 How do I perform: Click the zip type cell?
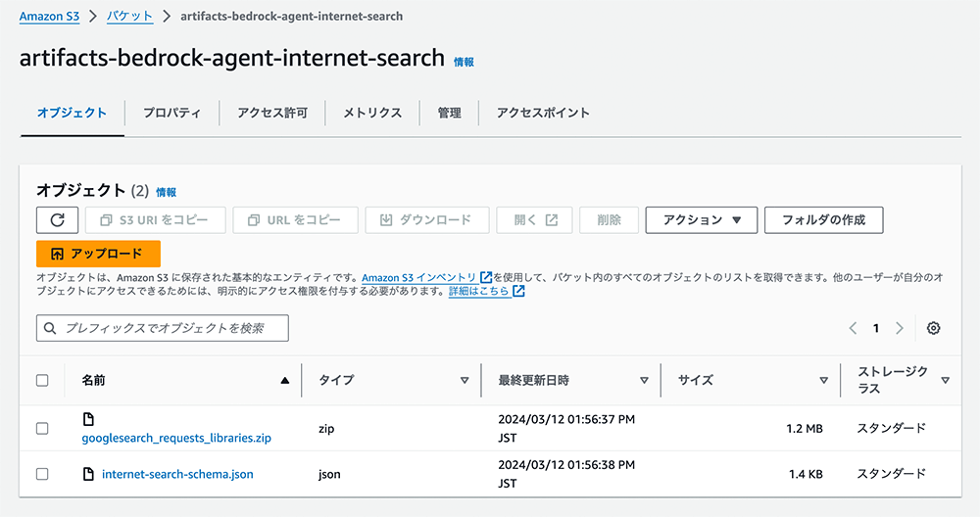tap(326, 428)
